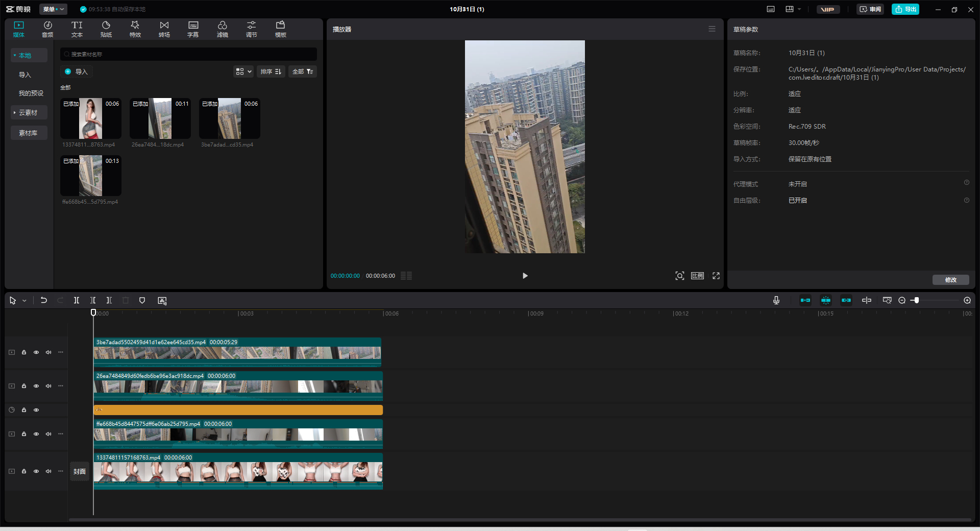The image size is (980, 531).
Task: Open the 贴纸 stickers tab
Action: coord(106,29)
